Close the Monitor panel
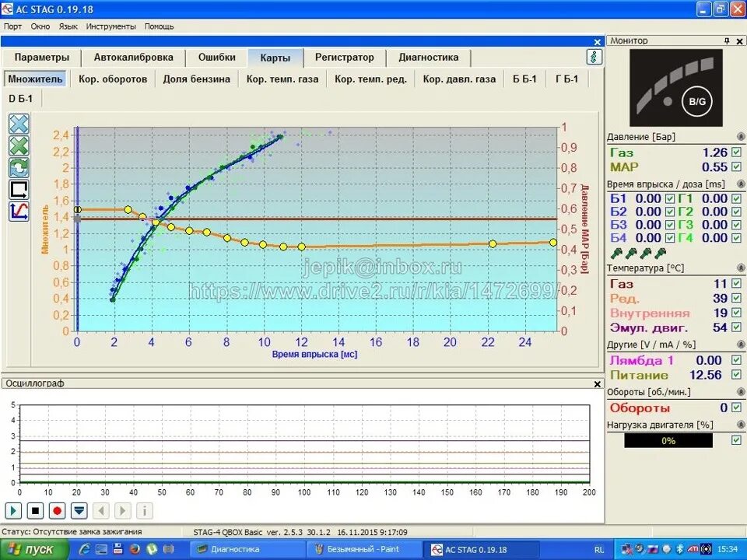The image size is (747, 560). pos(739,41)
